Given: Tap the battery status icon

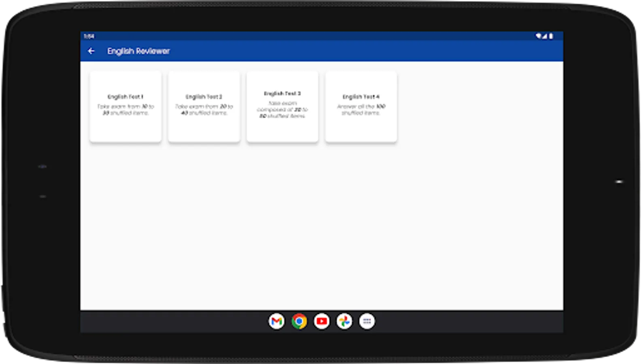Looking at the screenshot, I should pos(551,36).
